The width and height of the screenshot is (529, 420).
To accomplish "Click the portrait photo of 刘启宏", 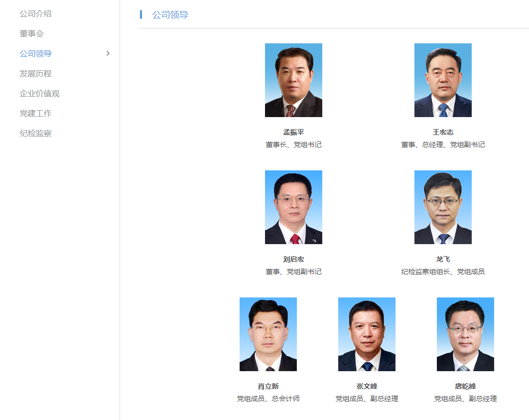I will coord(293,207).
